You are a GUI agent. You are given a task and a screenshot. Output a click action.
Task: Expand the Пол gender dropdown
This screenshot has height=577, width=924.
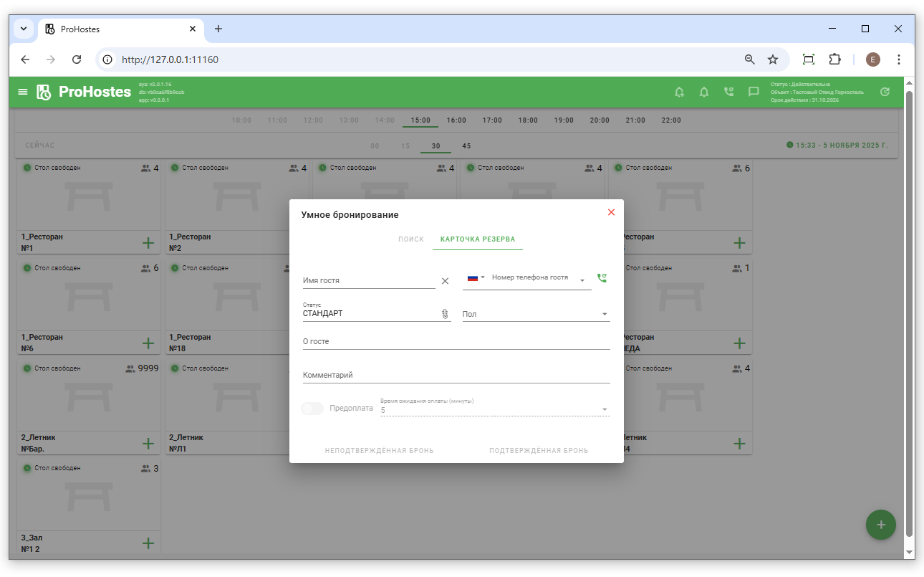[x=605, y=314]
